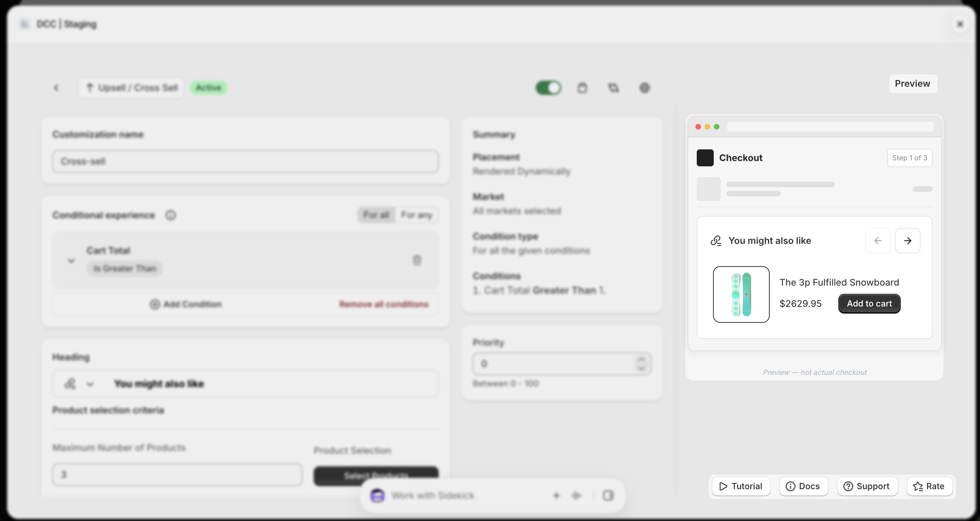Viewport: 980px width, 521px height.
Task: Expand the Cart Total condition chevron
Action: tap(71, 260)
